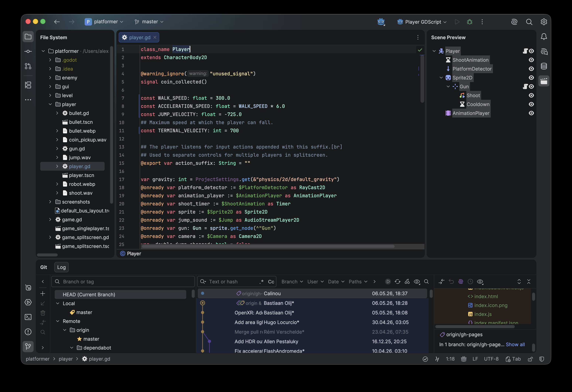
Task: Toggle visibility of Sprite2D node
Action: coord(531,78)
